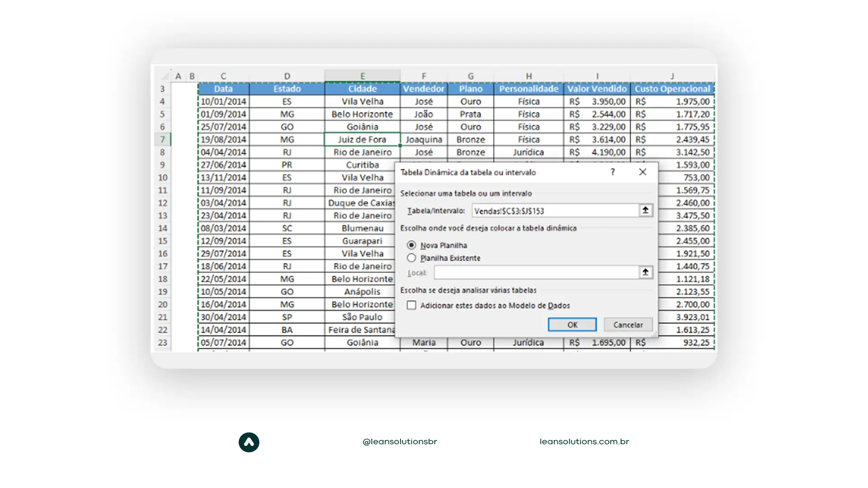Click the Curitiba city cell

tap(362, 164)
